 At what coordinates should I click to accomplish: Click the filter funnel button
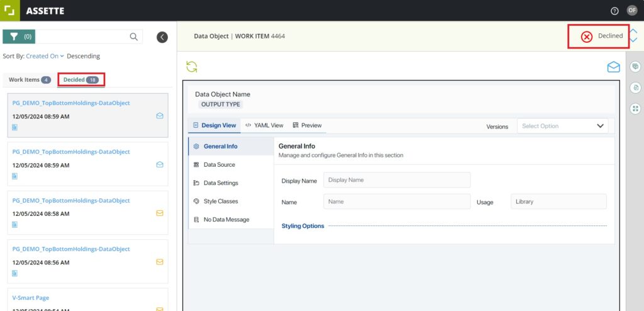(x=19, y=37)
